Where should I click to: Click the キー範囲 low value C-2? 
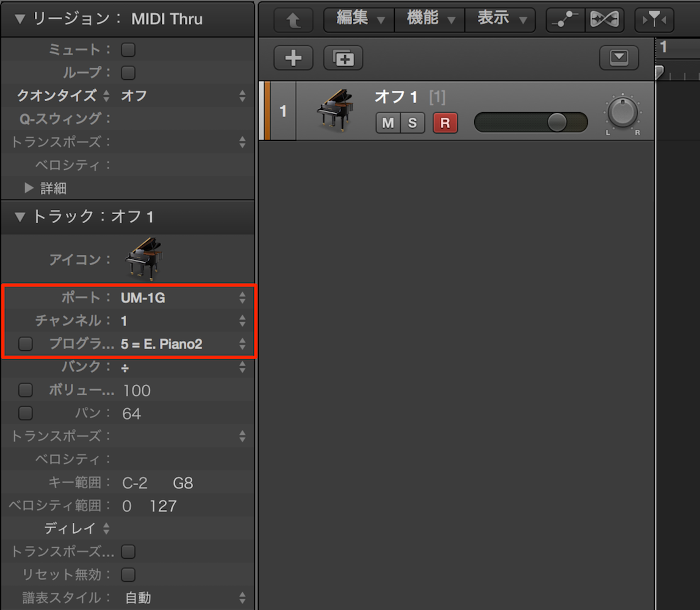(135, 483)
